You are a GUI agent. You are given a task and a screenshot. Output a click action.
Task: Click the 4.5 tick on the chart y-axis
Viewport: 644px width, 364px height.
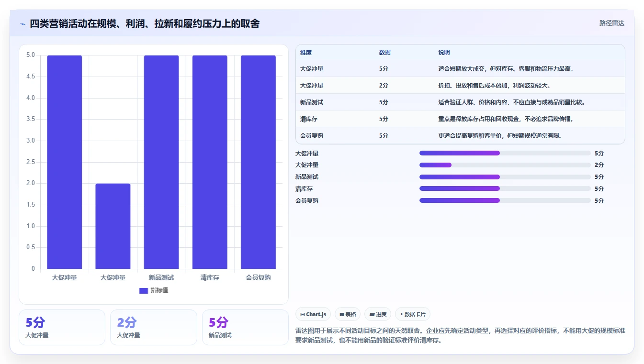coord(30,77)
